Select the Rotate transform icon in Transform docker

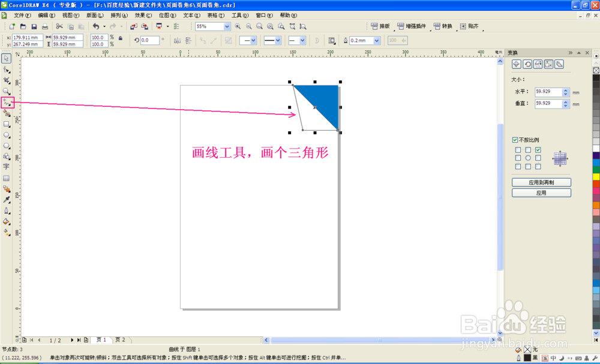[x=527, y=64]
